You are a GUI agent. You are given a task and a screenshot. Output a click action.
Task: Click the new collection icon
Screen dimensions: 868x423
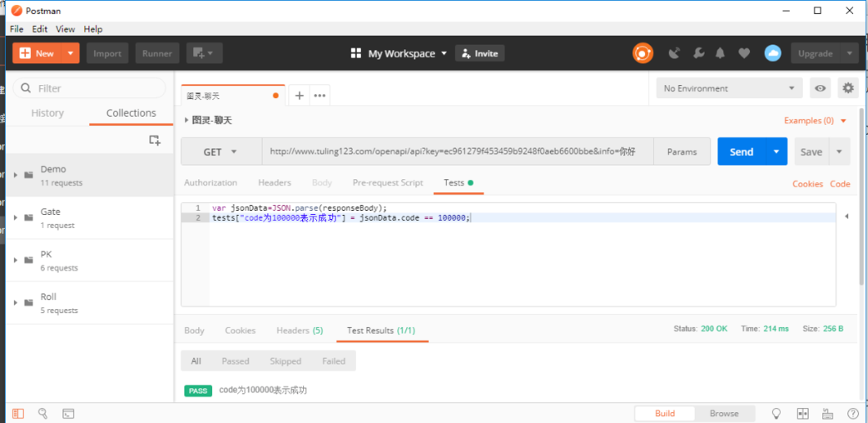click(x=155, y=140)
